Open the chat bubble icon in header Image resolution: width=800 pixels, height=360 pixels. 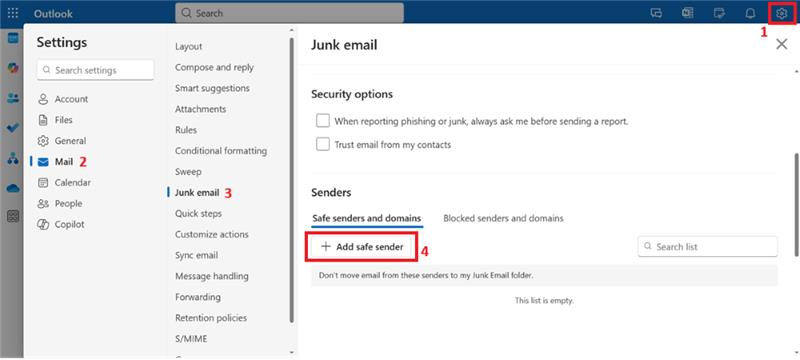pos(657,14)
